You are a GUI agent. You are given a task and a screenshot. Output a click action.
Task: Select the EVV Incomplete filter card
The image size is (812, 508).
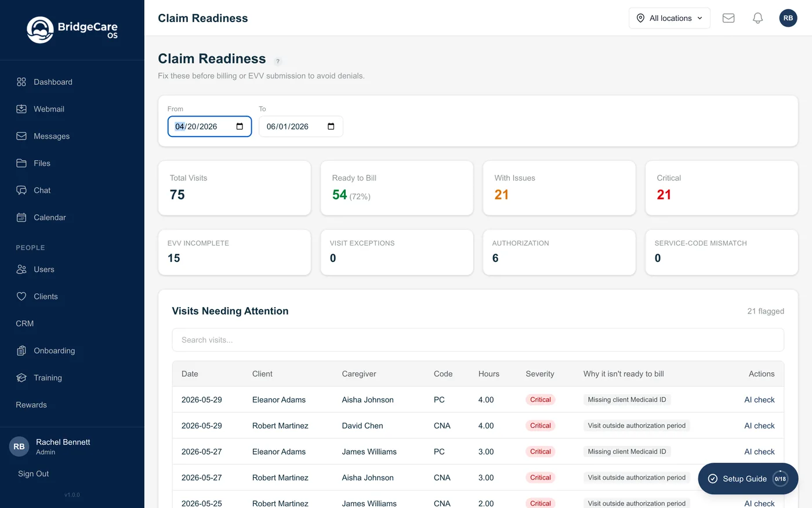coord(234,252)
